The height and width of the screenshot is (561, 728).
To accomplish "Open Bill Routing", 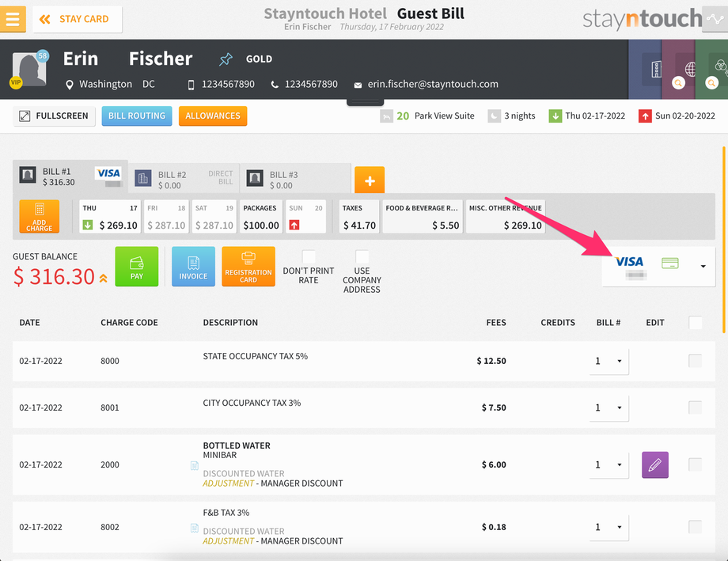I will [x=137, y=116].
